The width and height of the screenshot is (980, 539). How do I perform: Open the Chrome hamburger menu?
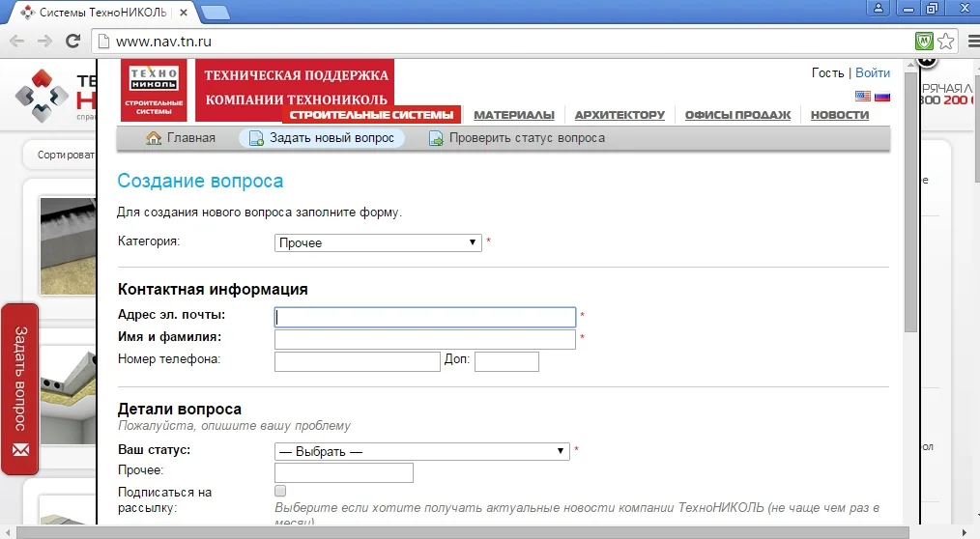tap(973, 42)
